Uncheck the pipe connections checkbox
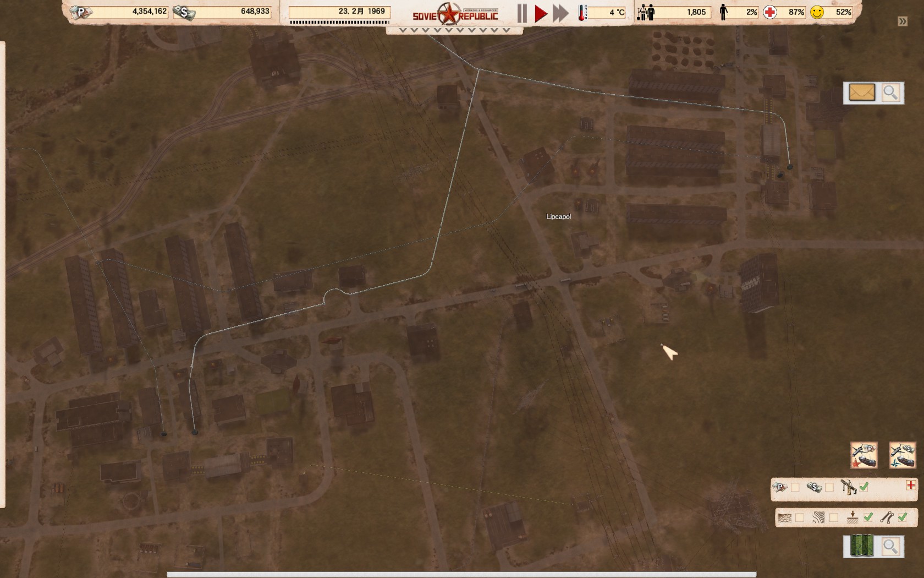 (x=903, y=517)
